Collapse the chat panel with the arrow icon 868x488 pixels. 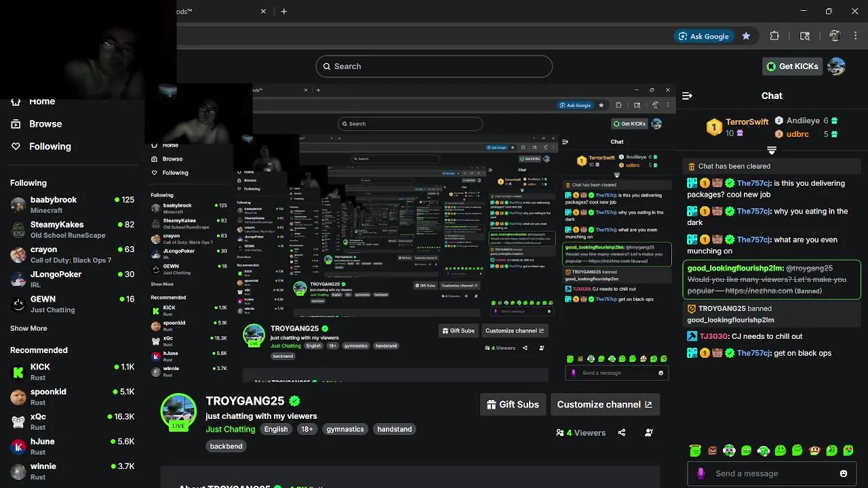687,96
